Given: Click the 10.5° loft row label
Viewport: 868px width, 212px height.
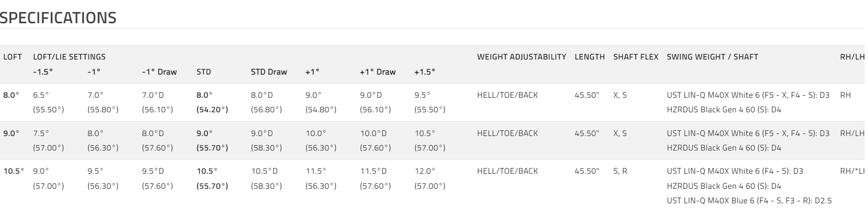Looking at the screenshot, I should point(14,171).
